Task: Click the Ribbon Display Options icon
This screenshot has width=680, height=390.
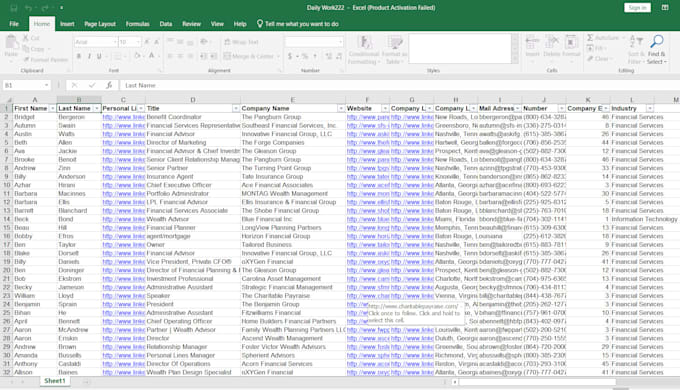Action: point(665,8)
